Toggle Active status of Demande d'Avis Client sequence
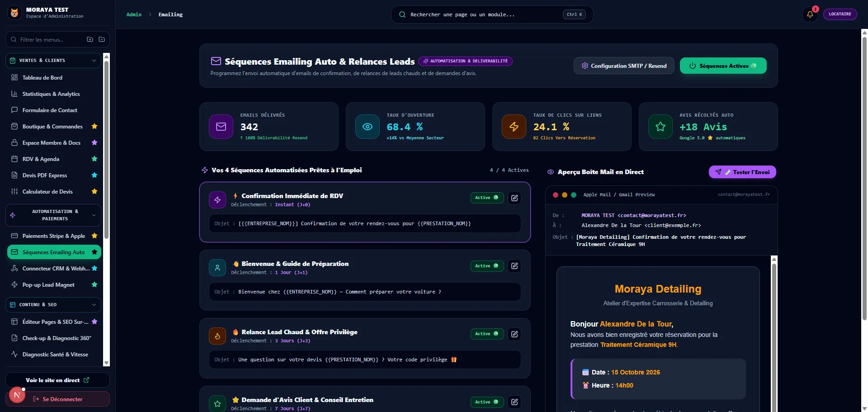This screenshot has height=412, width=868. click(487, 402)
